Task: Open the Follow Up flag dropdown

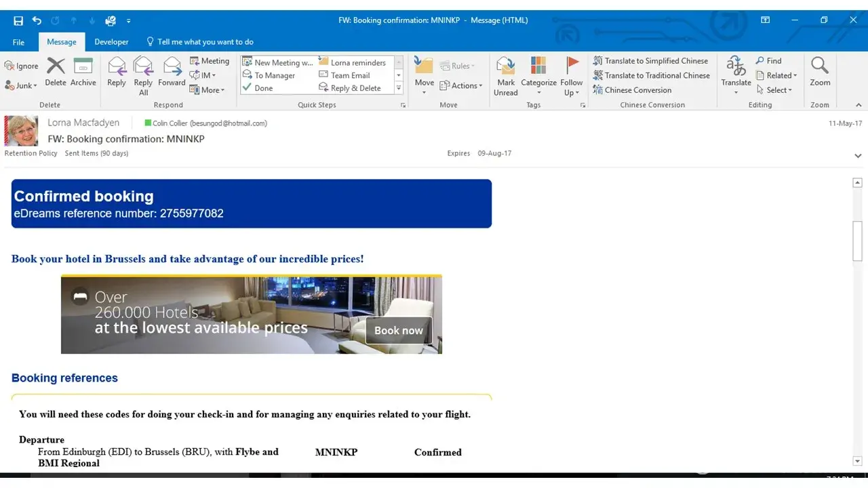Action: (x=572, y=75)
